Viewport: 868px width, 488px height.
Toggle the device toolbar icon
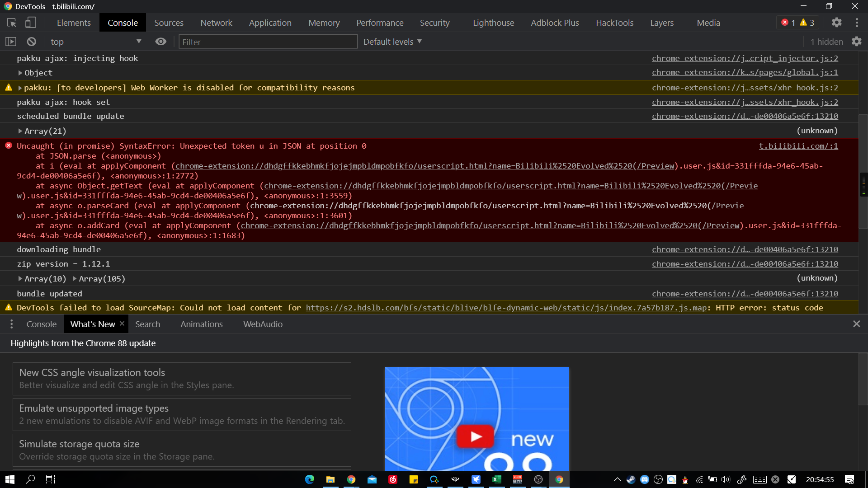click(31, 22)
